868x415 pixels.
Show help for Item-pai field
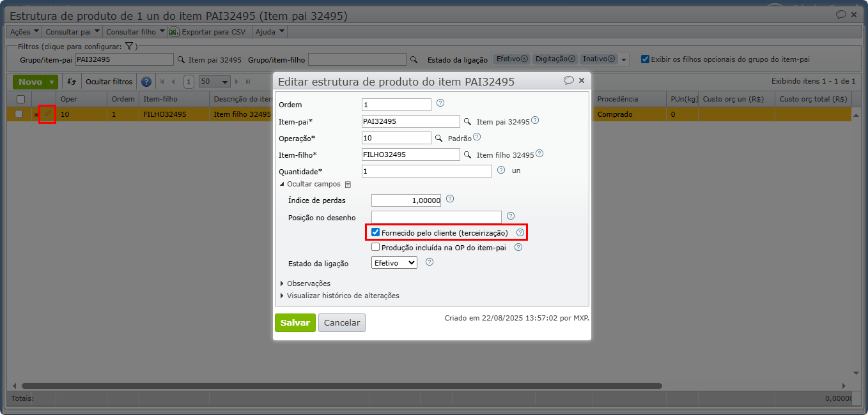535,119
